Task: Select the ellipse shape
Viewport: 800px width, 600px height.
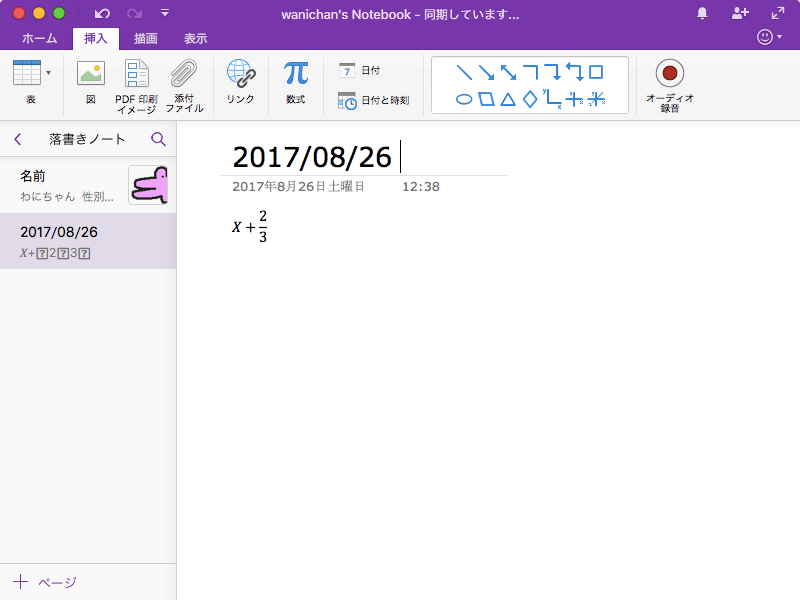Action: pos(464,99)
